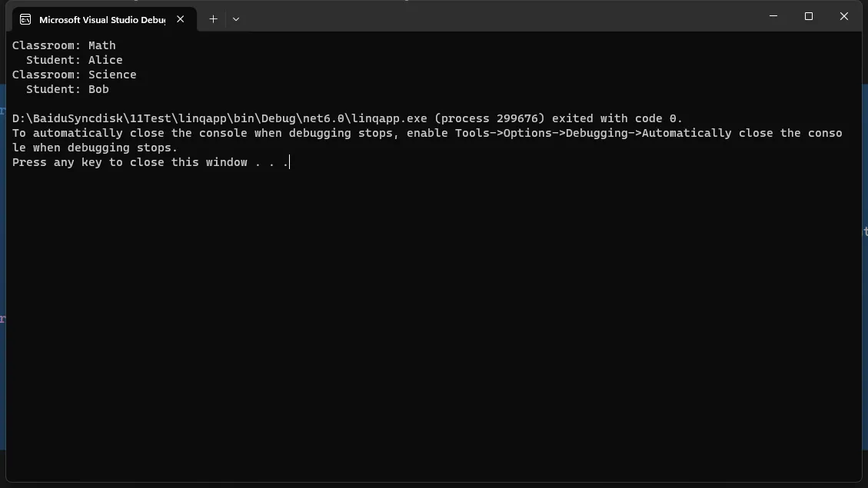This screenshot has width=868, height=488.
Task: Close the debug console window
Action: 844,16
